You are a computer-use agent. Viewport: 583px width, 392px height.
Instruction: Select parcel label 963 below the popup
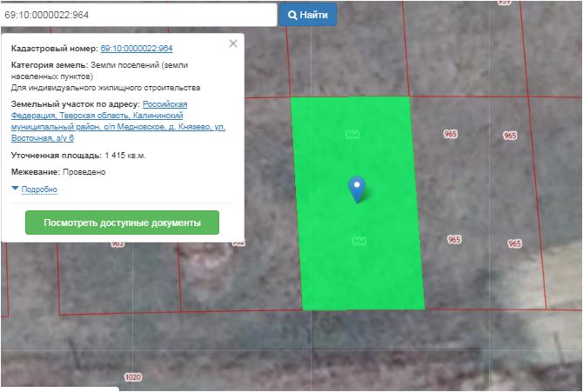pos(117,245)
